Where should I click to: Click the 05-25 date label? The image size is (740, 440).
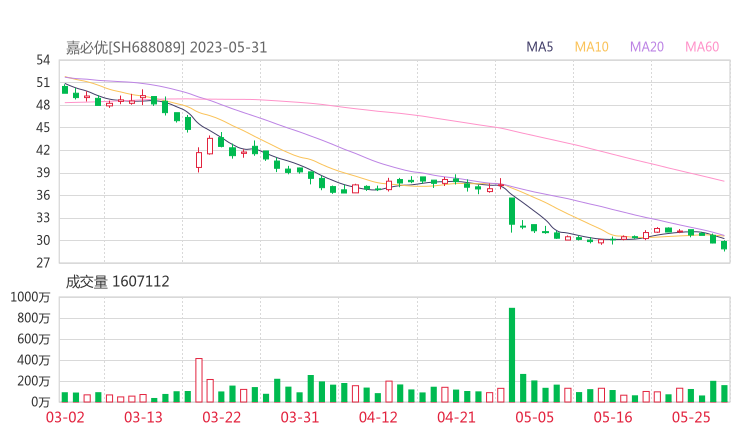point(690,417)
